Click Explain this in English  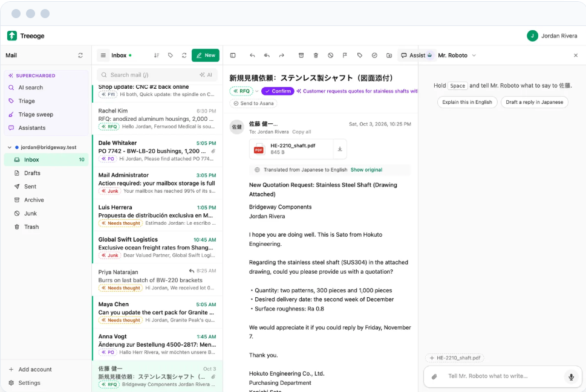[467, 102]
